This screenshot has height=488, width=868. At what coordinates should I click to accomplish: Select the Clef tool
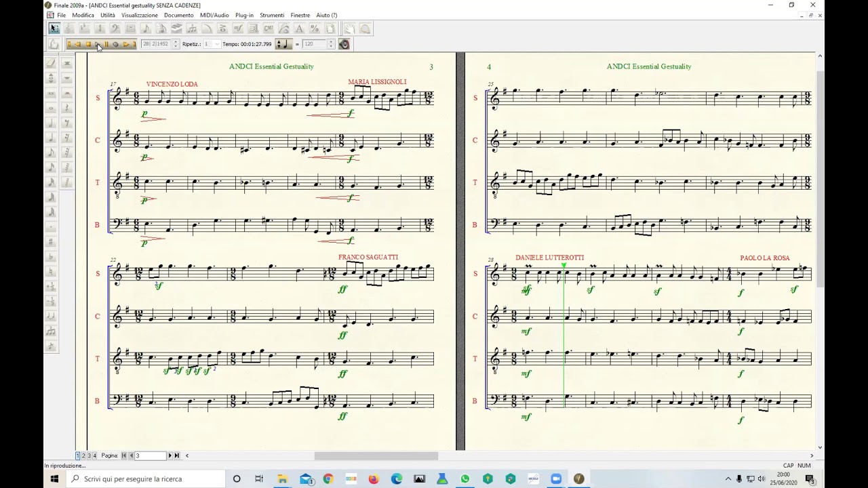[x=115, y=28]
